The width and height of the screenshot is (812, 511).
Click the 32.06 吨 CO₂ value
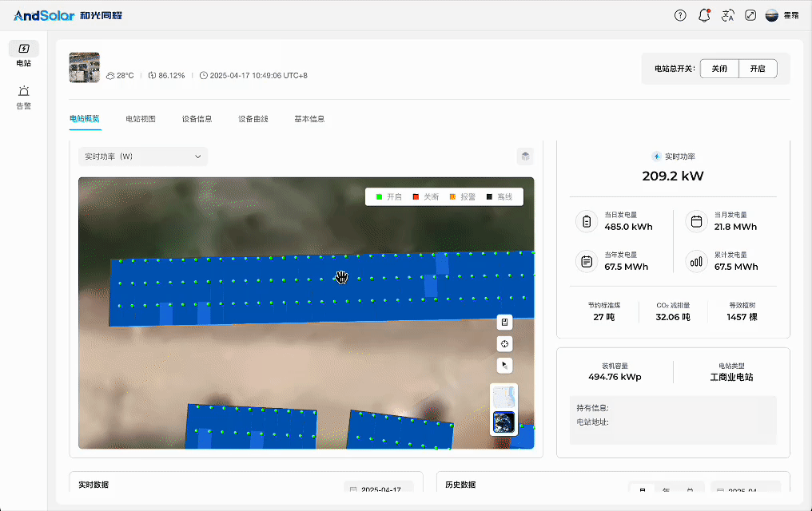coord(673,317)
